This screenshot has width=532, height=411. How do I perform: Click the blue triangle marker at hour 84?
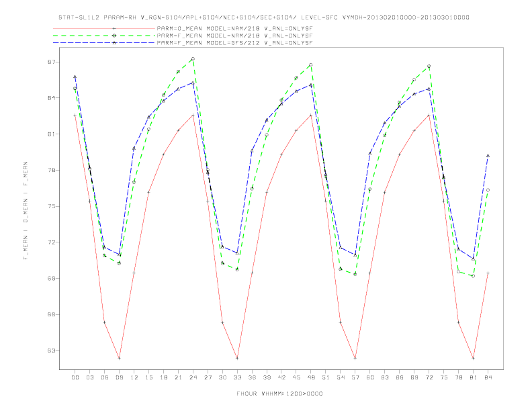point(488,156)
